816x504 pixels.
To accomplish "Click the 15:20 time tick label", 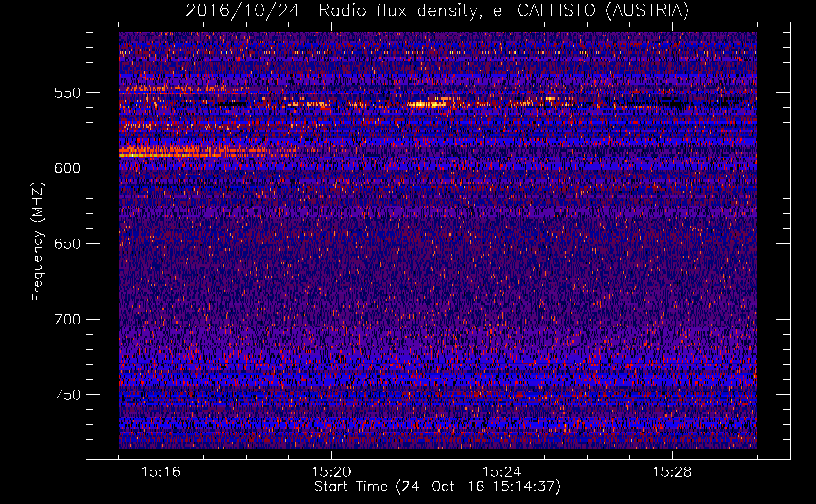I will pyautogui.click(x=331, y=472).
